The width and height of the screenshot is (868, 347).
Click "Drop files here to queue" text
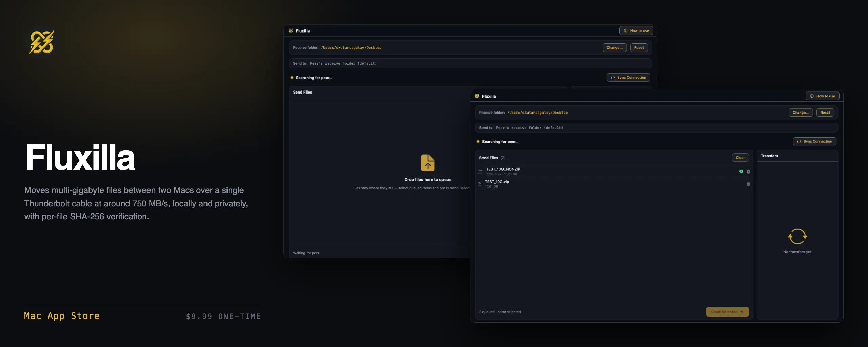(x=428, y=180)
